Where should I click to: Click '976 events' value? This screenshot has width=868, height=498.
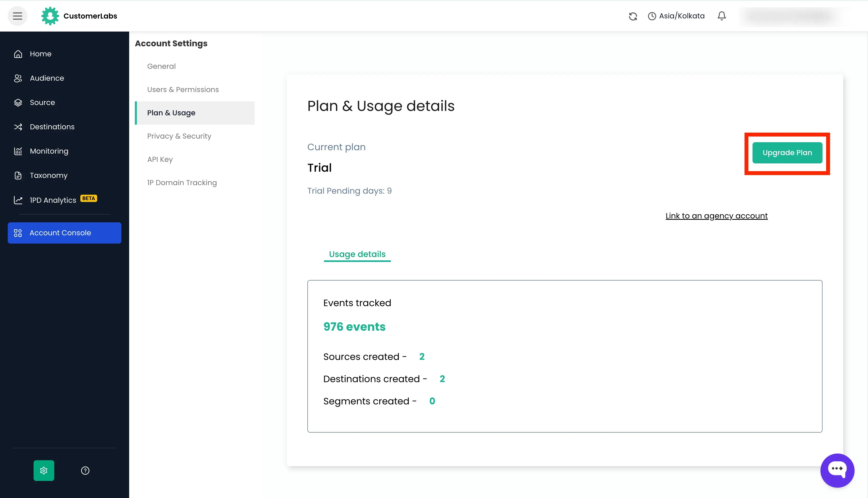click(354, 327)
